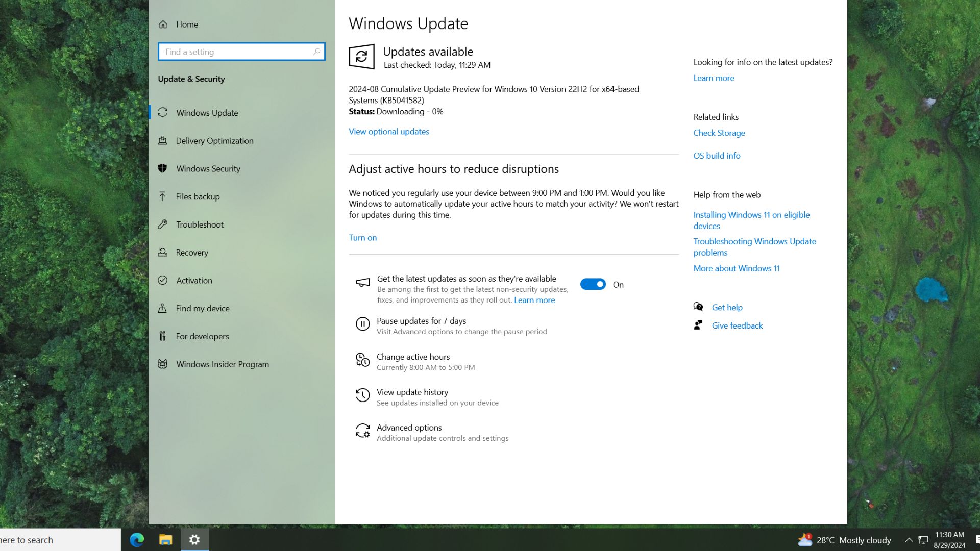
Task: Click the Get help chat icon
Action: click(698, 307)
